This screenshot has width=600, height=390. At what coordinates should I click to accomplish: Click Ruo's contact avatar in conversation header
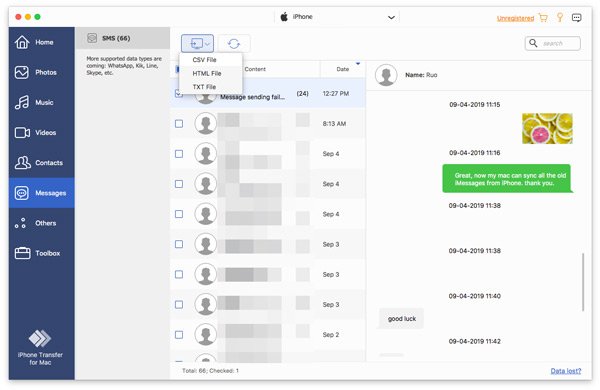(x=386, y=75)
